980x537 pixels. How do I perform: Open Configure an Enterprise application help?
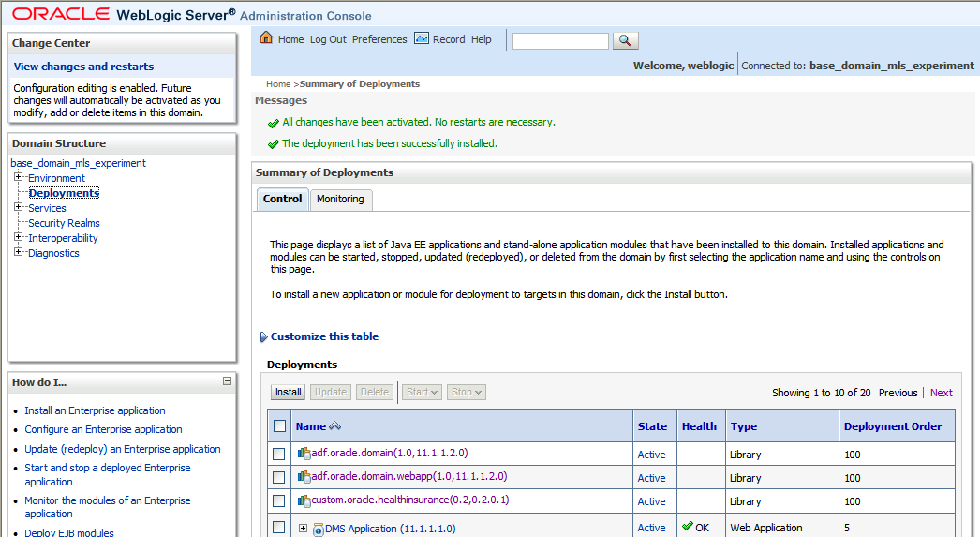pyautogui.click(x=103, y=429)
